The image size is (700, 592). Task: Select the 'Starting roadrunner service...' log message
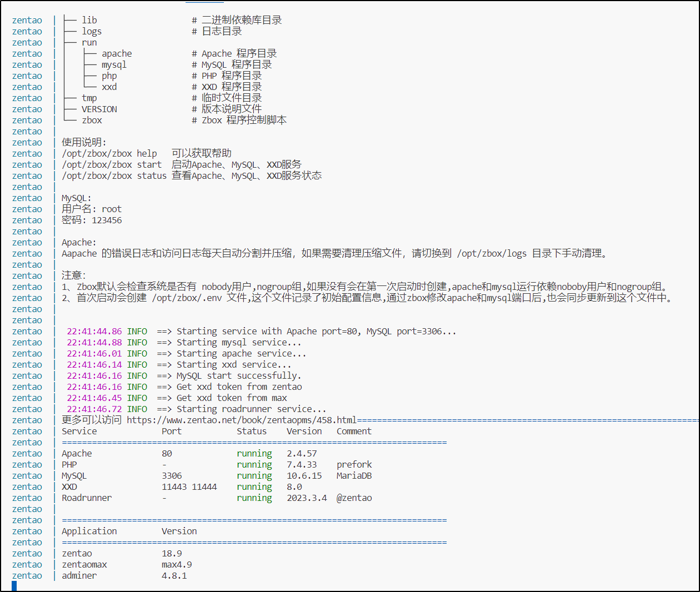tap(252, 409)
